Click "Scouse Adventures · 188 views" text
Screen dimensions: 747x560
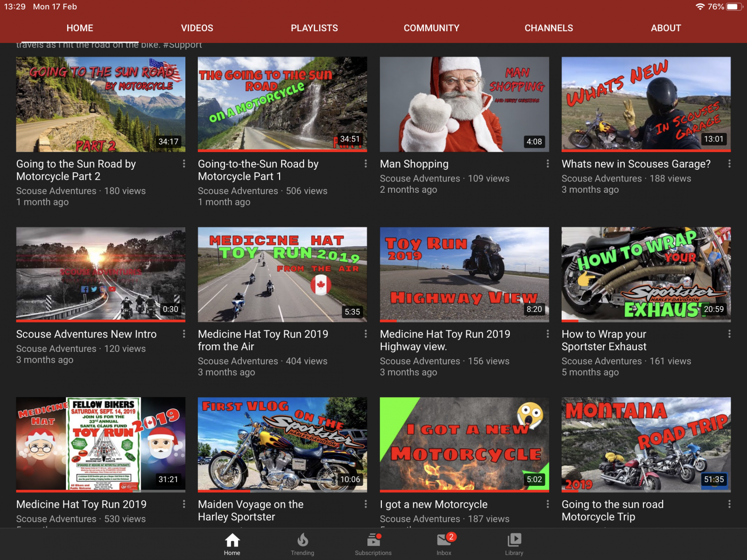[x=627, y=178]
